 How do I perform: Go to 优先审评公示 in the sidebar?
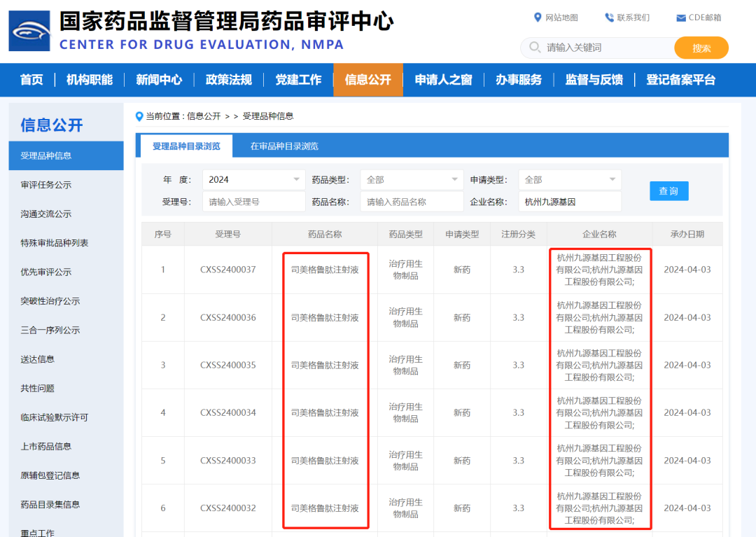[46, 272]
